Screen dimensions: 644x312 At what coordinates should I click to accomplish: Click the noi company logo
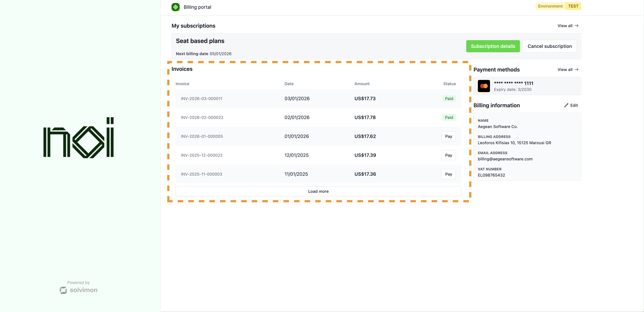click(x=79, y=138)
